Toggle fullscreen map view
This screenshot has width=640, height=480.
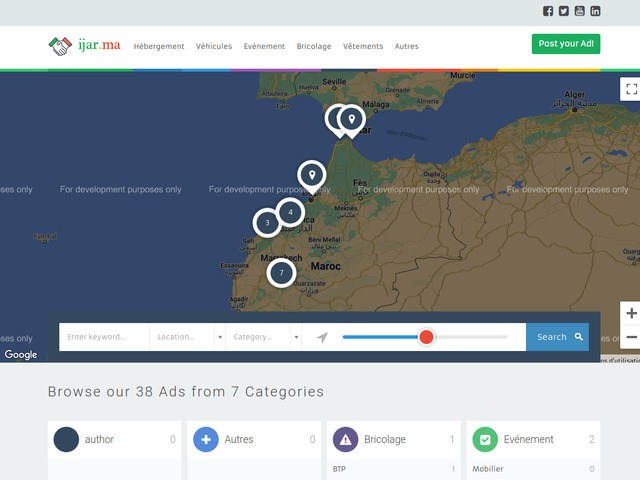631,89
